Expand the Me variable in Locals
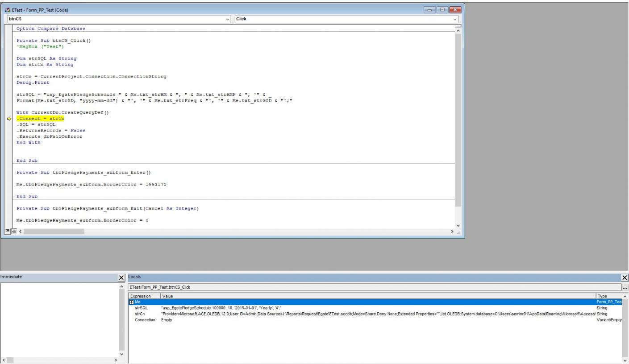 click(132, 302)
